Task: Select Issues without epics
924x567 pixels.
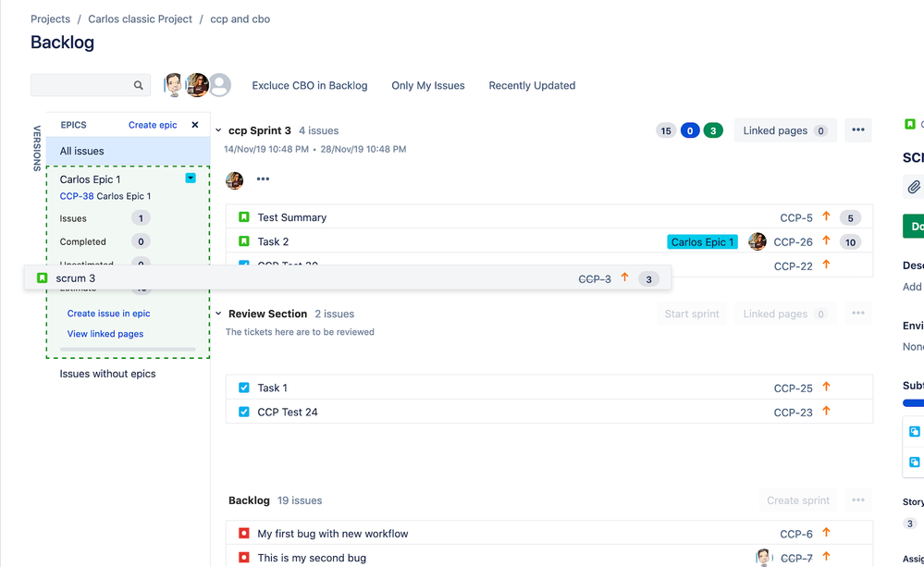Action: (107, 374)
